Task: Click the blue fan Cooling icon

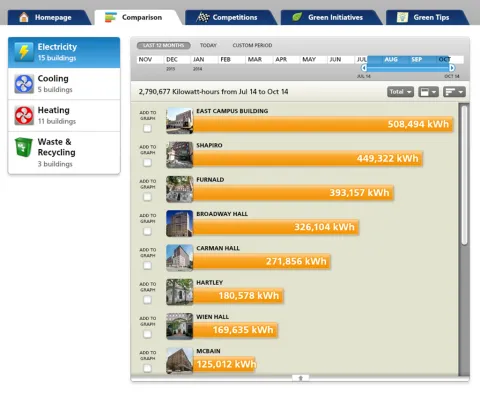Action: [x=24, y=84]
